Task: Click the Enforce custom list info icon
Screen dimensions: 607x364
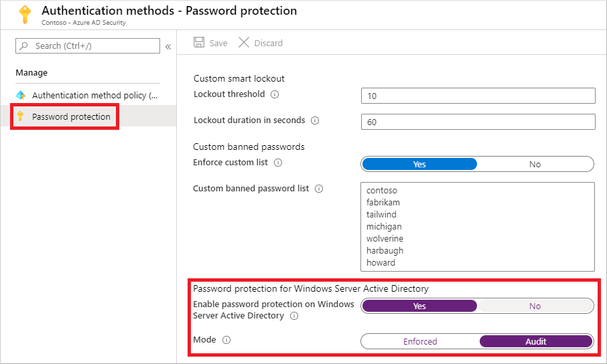Action: [x=278, y=163]
